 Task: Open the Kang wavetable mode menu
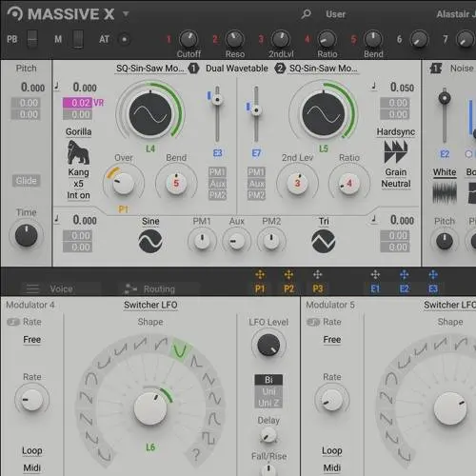pyautogui.click(x=78, y=172)
